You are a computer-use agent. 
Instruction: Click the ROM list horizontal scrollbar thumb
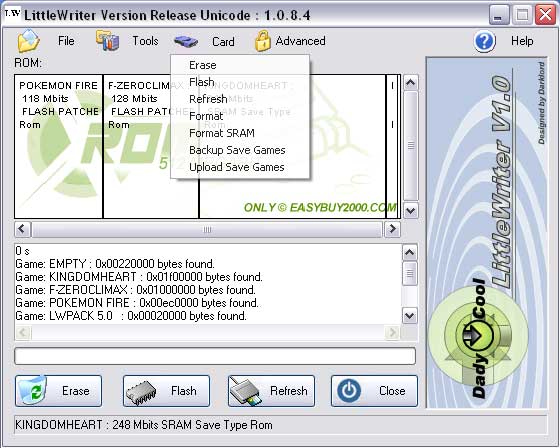(207, 229)
